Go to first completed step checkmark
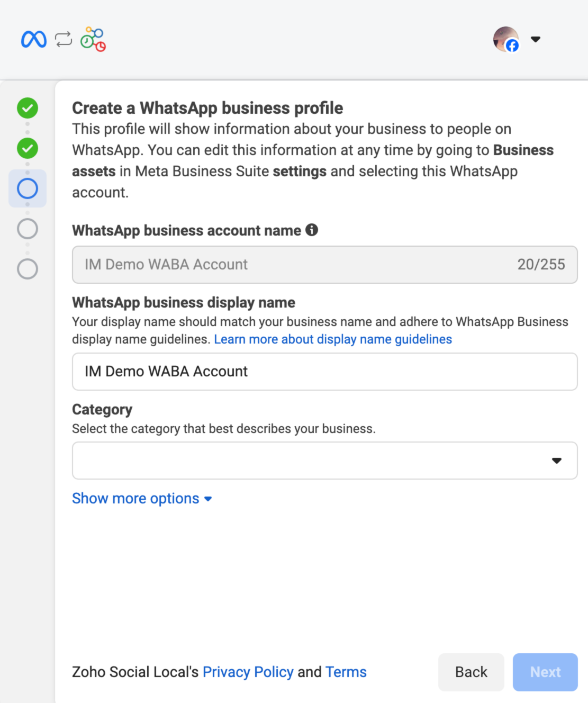Screen dimensions: 588x703 [x=28, y=108]
